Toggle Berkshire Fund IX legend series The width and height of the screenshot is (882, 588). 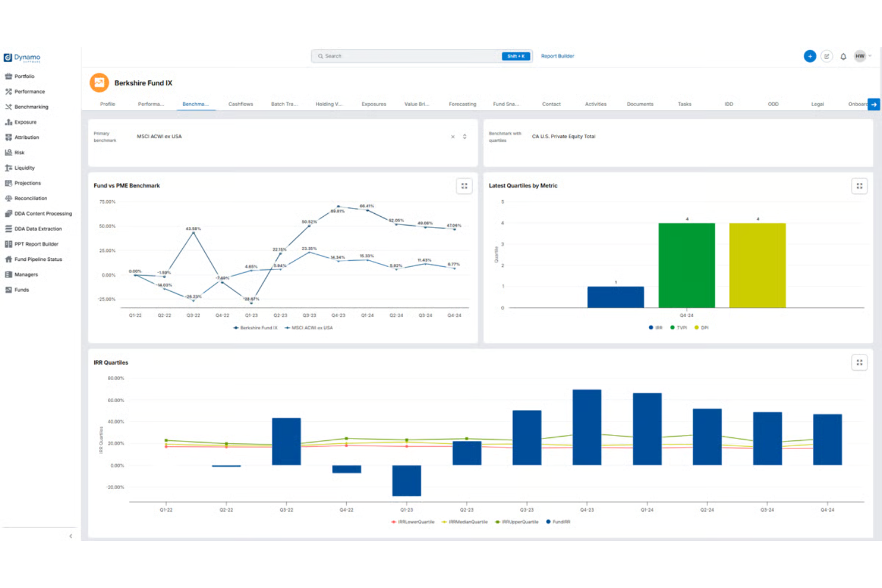click(x=255, y=328)
